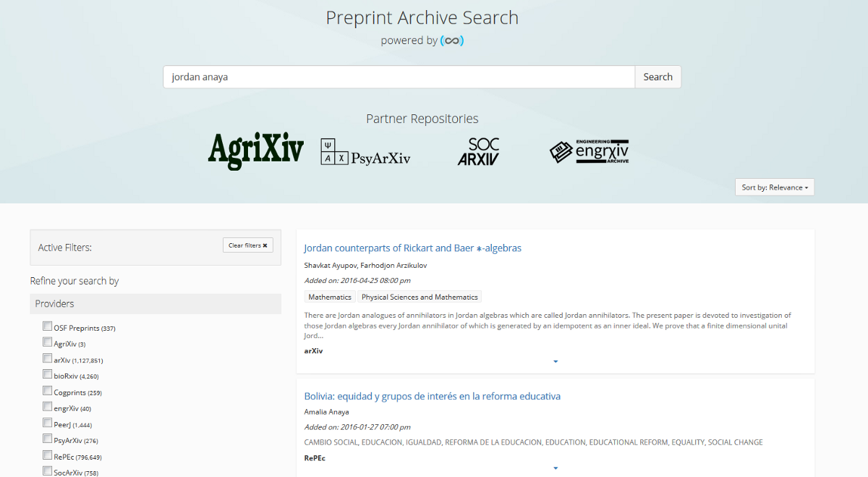This screenshot has height=477, width=868.
Task: Click the 'Refine your search by' label
Action: tap(75, 281)
